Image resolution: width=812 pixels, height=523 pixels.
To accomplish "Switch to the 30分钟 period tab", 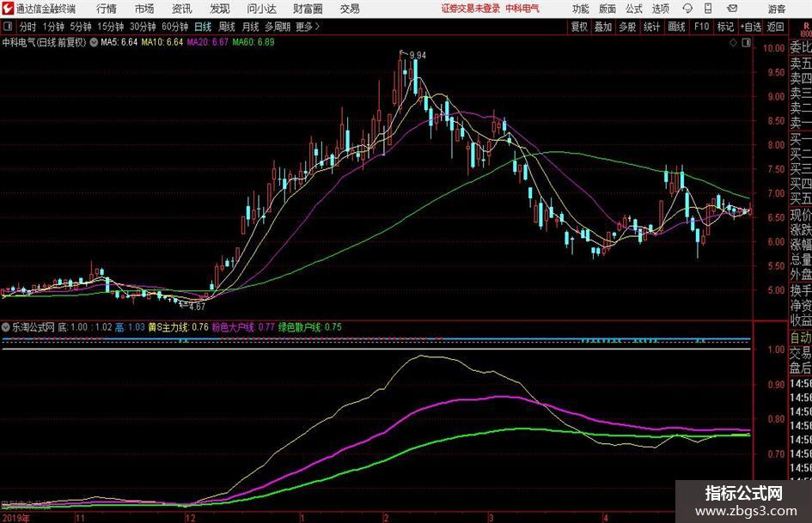I will tap(143, 27).
